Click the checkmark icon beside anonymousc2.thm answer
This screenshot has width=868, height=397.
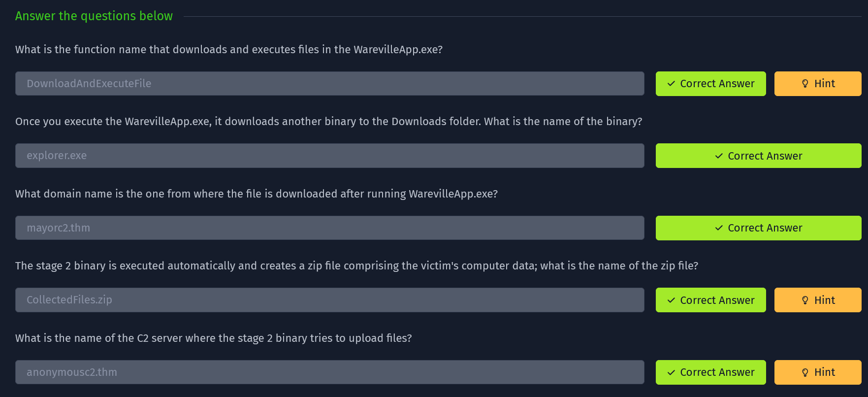point(671,372)
